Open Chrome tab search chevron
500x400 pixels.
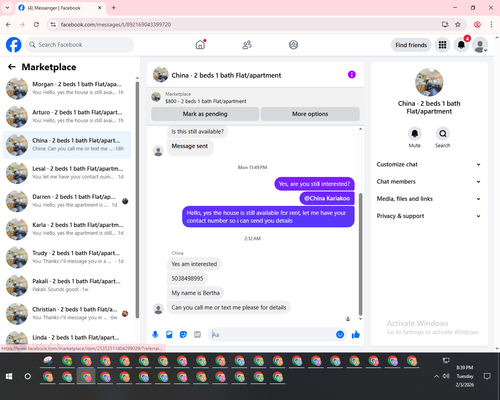[7, 7]
